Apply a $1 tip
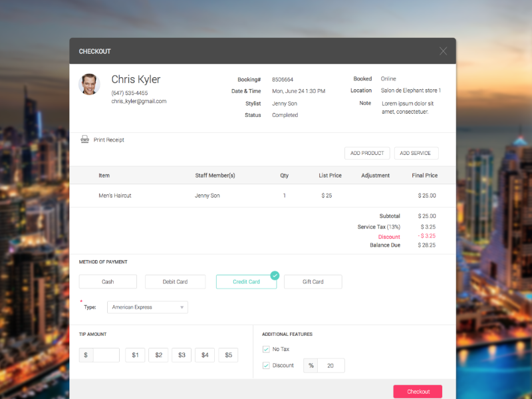This screenshot has width=532, height=399. coord(135,354)
